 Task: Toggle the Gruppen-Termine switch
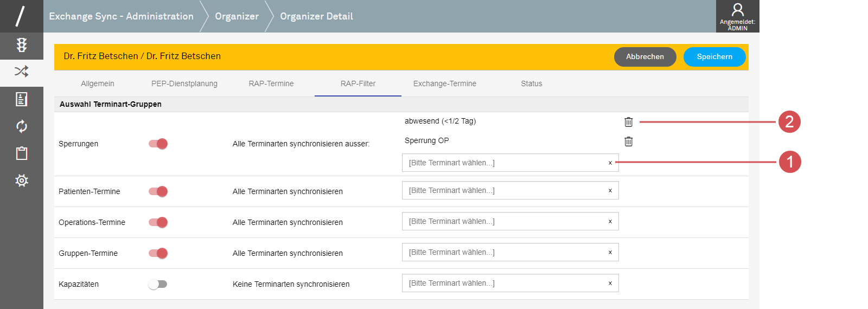pyautogui.click(x=158, y=253)
